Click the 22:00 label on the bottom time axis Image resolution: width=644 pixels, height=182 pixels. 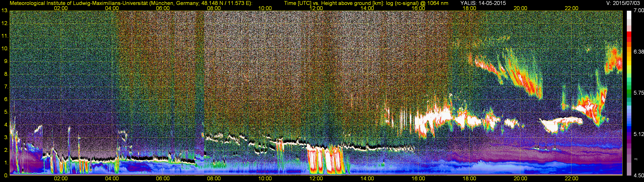(x=571, y=179)
